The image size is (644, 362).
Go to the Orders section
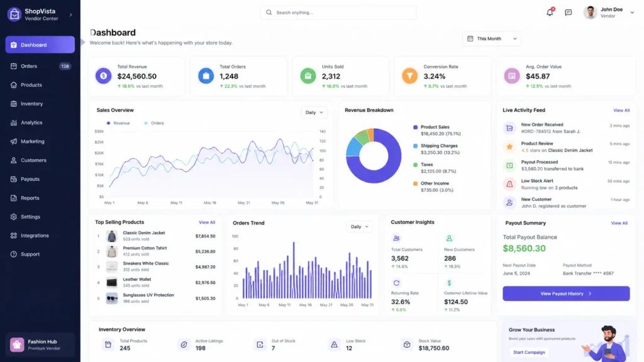pos(40,66)
